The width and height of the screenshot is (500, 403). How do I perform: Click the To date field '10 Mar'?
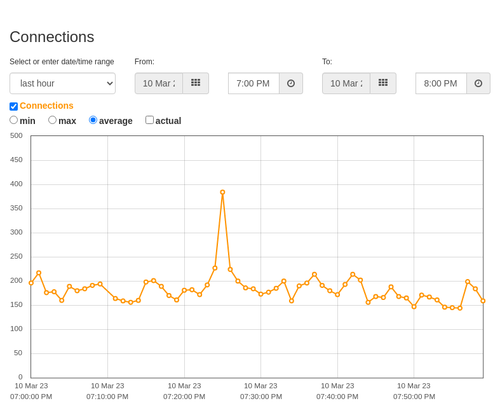pos(346,83)
